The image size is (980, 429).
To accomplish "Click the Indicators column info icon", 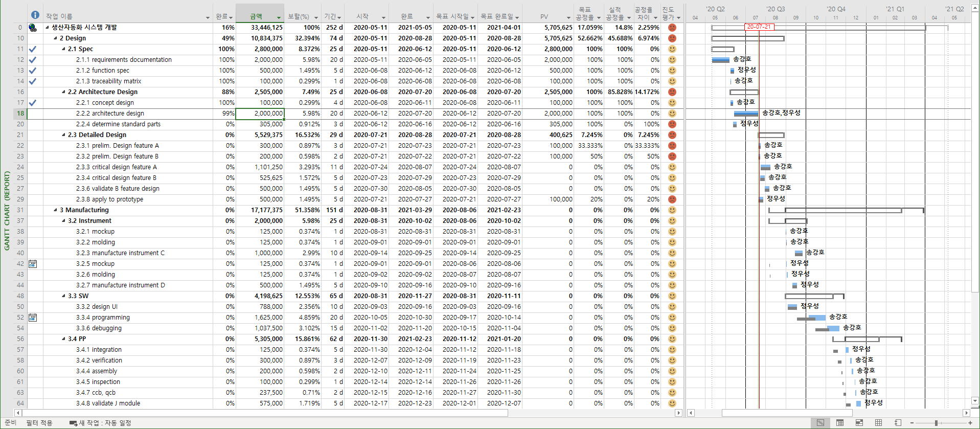I will (x=35, y=15).
